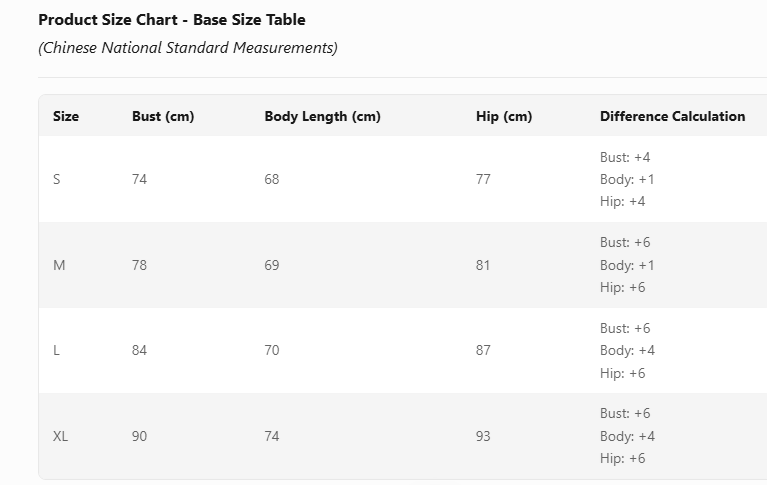
Task: Click body length value 70 for L
Action: tap(272, 350)
